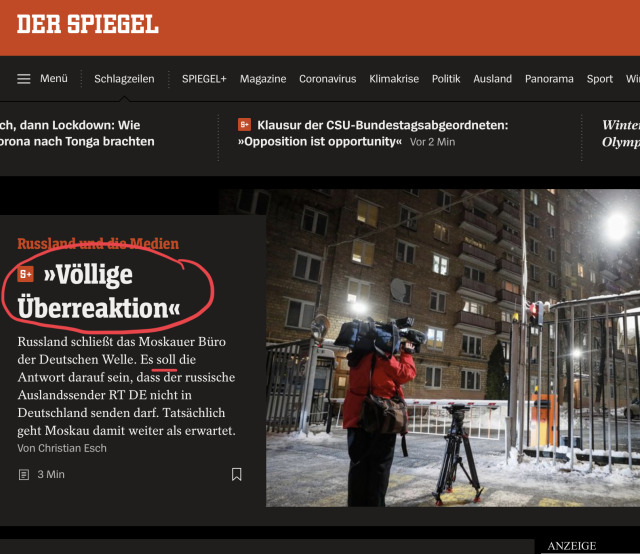
Task: Select the Schlagzeilen tab
Action: 124,79
